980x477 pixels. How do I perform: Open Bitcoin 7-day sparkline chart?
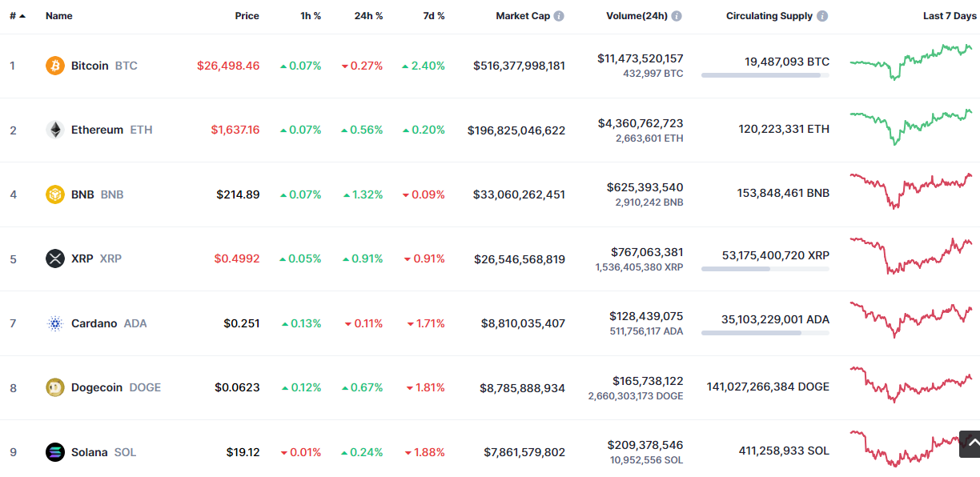click(911, 62)
